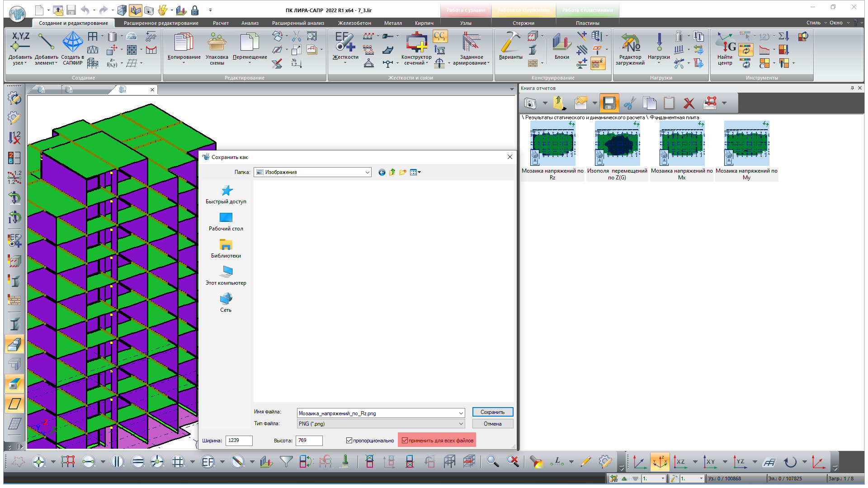Click the Редактор загружений icon
The width and height of the screenshot is (868, 488).
[x=630, y=42]
